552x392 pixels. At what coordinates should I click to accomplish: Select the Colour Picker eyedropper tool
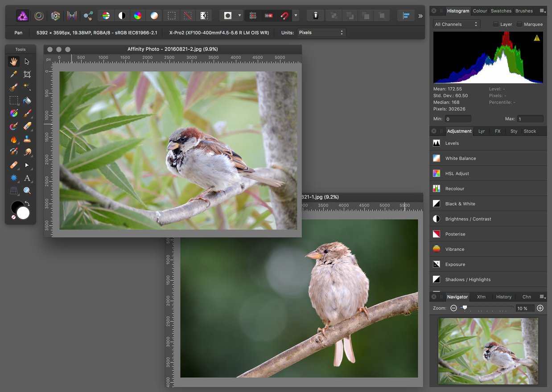[x=14, y=74]
